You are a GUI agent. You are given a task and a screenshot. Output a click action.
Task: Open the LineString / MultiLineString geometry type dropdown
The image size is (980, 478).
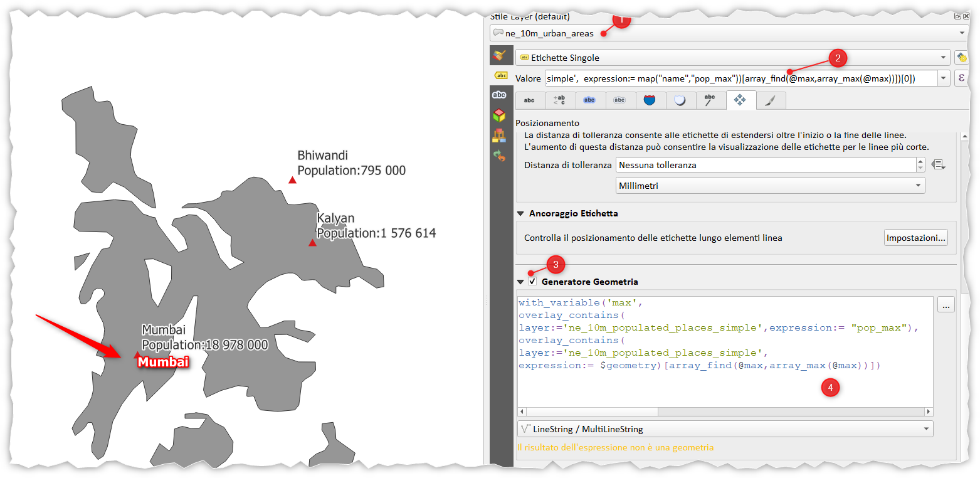(725, 429)
